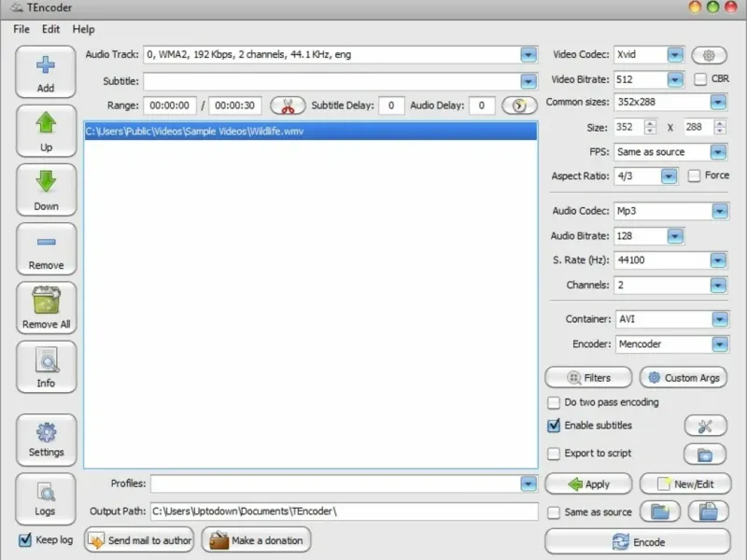Open the Channels dropdown

718,286
